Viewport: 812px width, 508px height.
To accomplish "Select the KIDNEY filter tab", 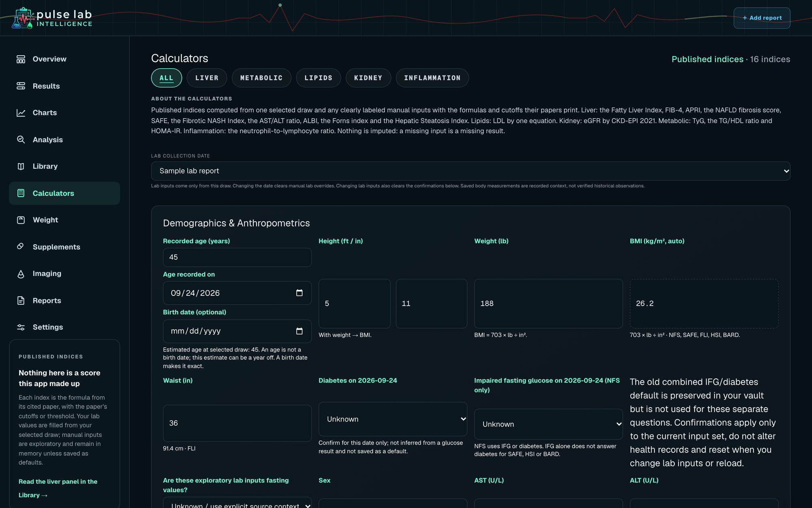I will click(x=368, y=78).
